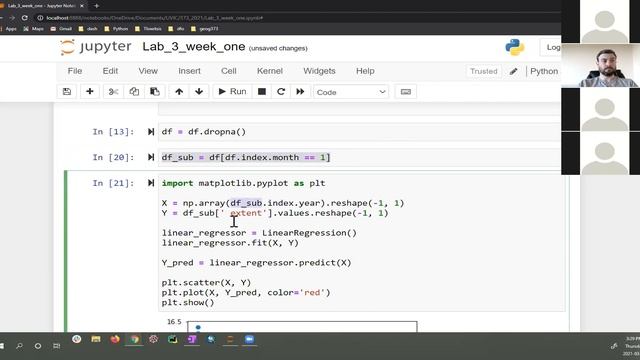Open File Explorer from taskbar

click(x=96, y=339)
